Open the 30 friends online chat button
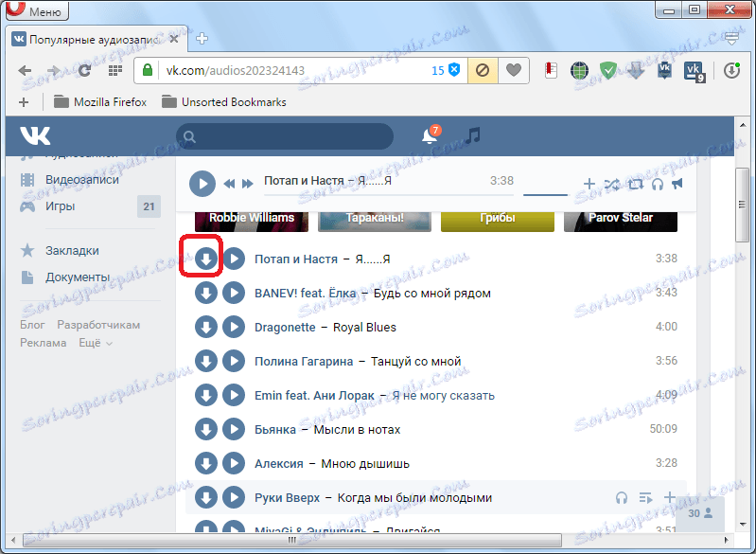Viewport: 756px width, 554px height. [700, 513]
